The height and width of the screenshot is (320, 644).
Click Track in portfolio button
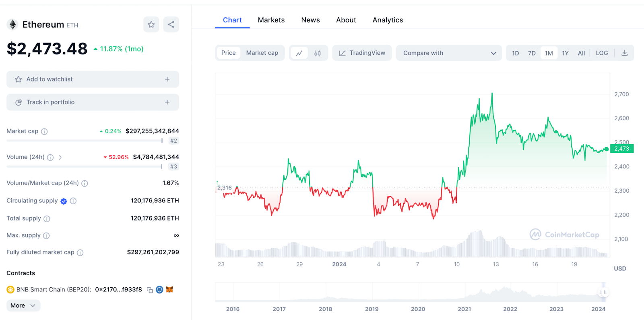pyautogui.click(x=93, y=102)
